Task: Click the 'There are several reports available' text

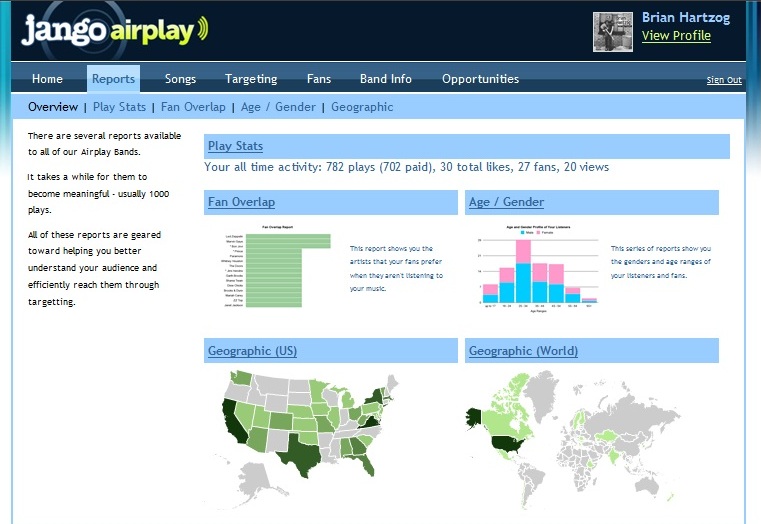Action: point(104,144)
